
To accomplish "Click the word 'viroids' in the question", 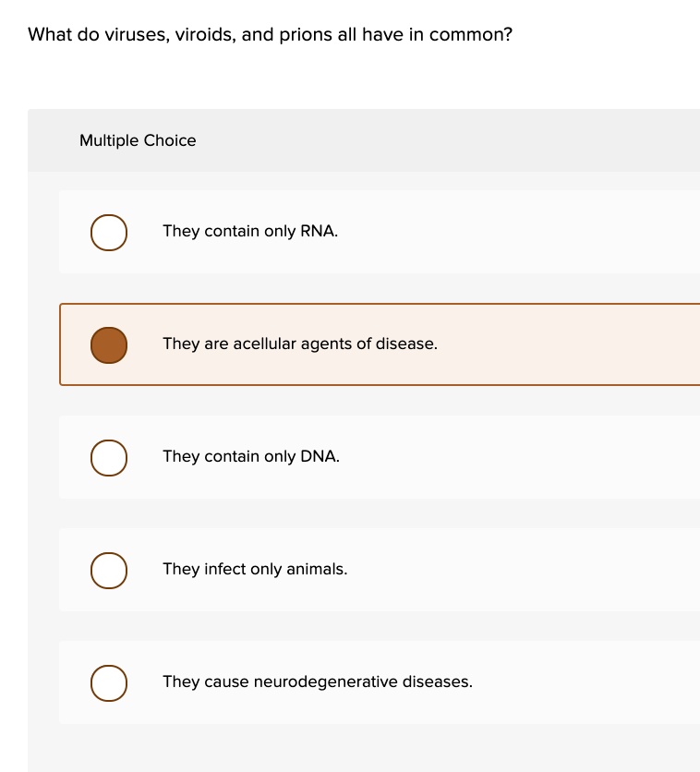I will (x=203, y=35).
